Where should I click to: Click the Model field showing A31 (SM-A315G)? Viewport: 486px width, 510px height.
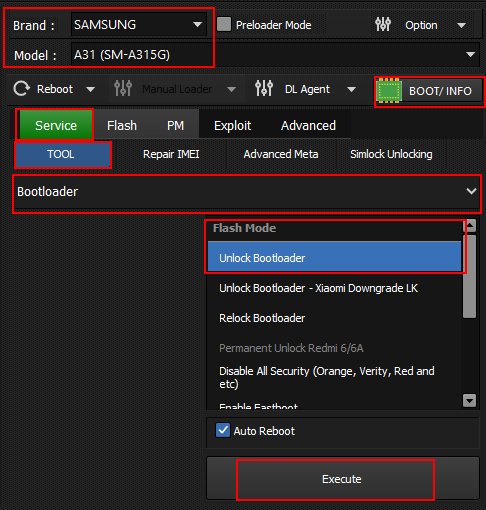(275, 55)
